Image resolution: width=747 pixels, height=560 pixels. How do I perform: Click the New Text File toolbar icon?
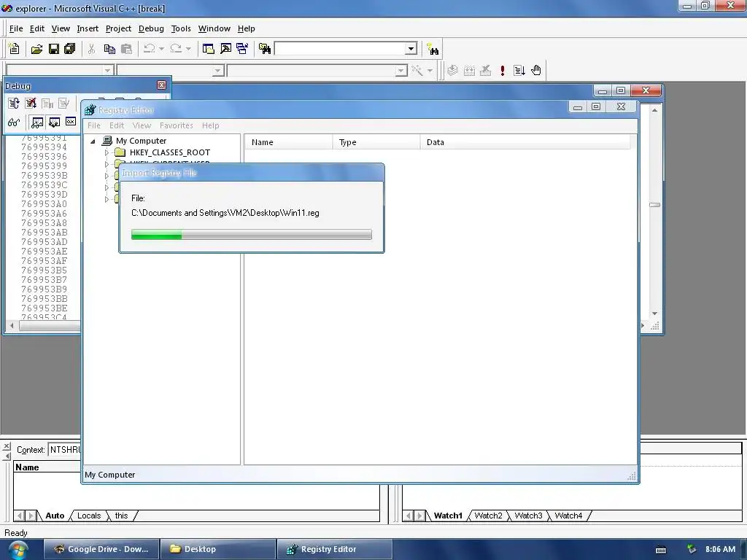coord(14,49)
